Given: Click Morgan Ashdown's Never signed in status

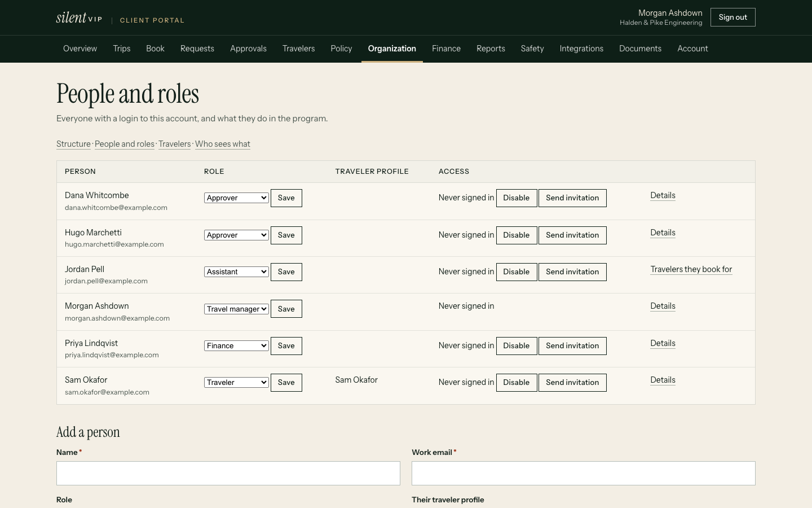Looking at the screenshot, I should [466, 306].
